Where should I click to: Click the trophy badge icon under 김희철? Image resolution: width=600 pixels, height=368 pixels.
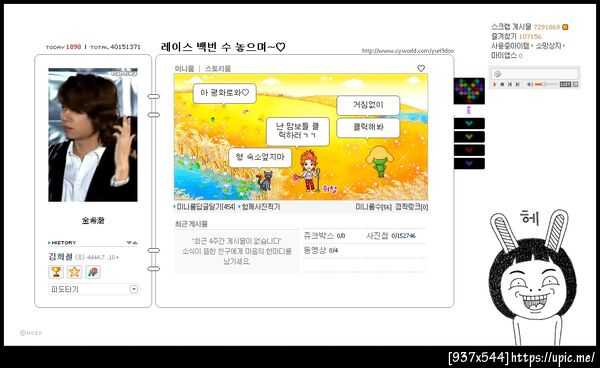56,272
